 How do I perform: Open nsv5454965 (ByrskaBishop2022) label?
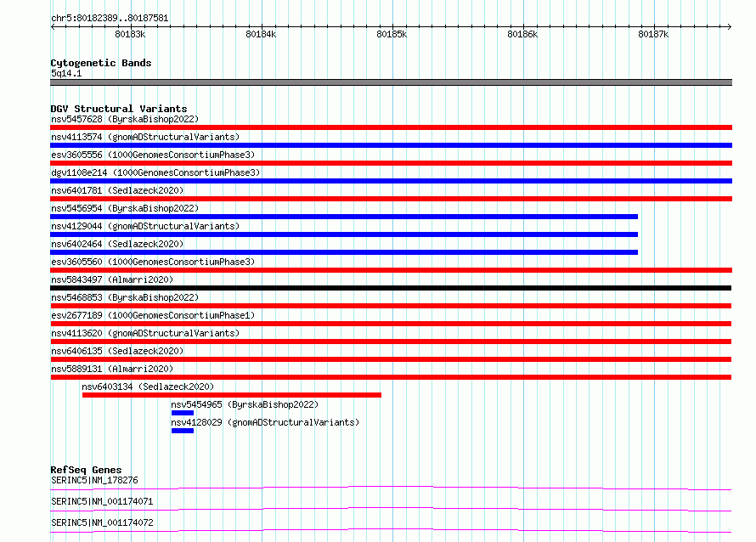pos(245,404)
